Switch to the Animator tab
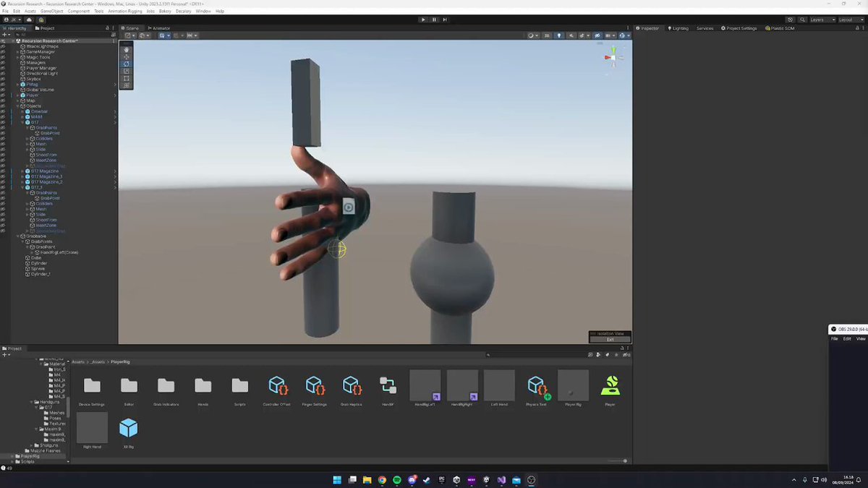This screenshot has height=488, width=868. click(x=159, y=28)
